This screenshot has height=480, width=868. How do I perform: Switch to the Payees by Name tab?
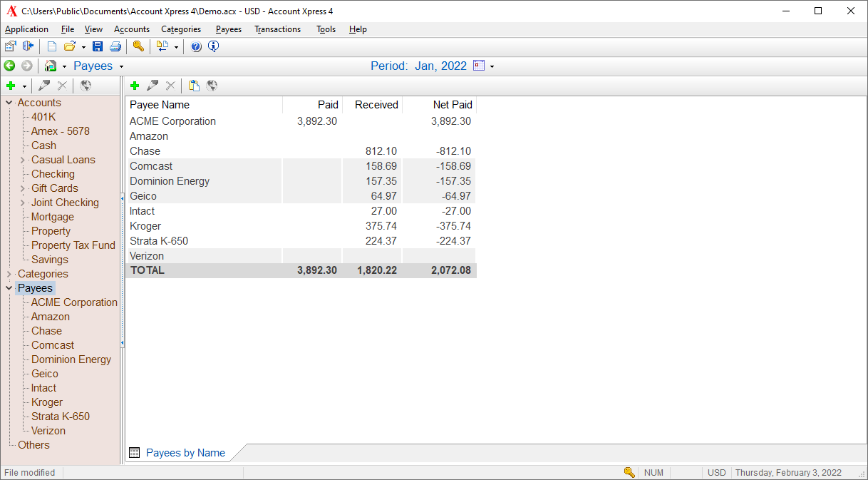[185, 453]
